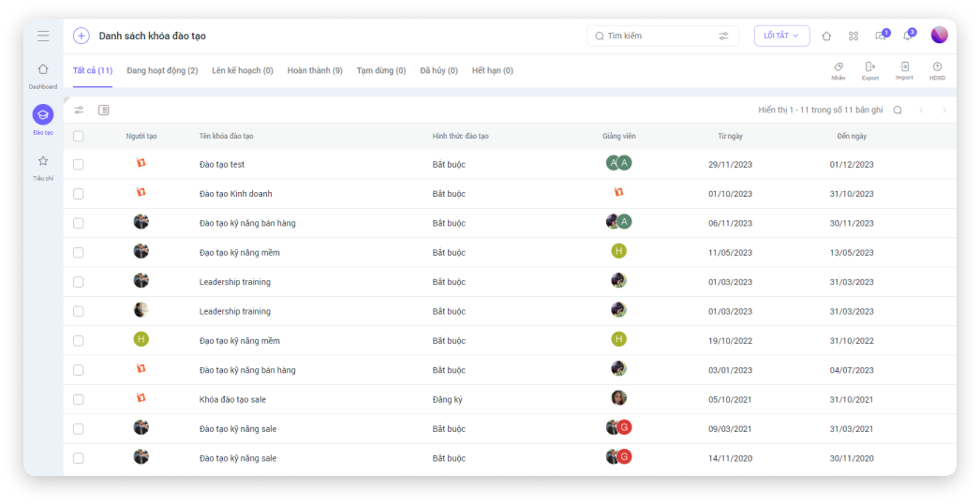
Task: Open search filter options in search bar
Action: click(x=723, y=36)
